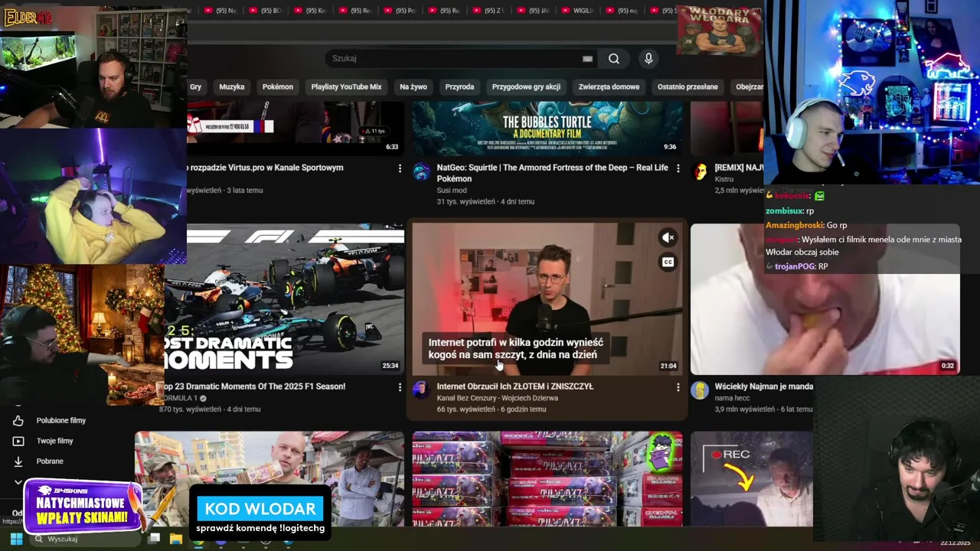
Task: Click the YouTube search magnifier button
Action: click(x=614, y=59)
